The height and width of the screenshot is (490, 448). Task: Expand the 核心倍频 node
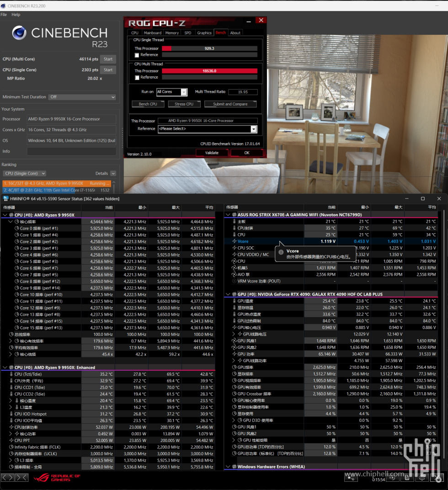[11, 354]
